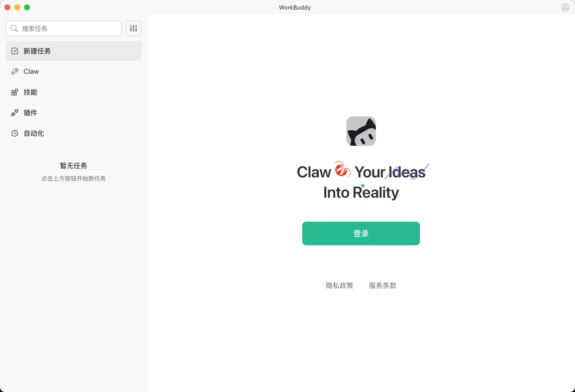Click the red lobster emoji in headline
This screenshot has width=575, height=392.
coord(342,169)
